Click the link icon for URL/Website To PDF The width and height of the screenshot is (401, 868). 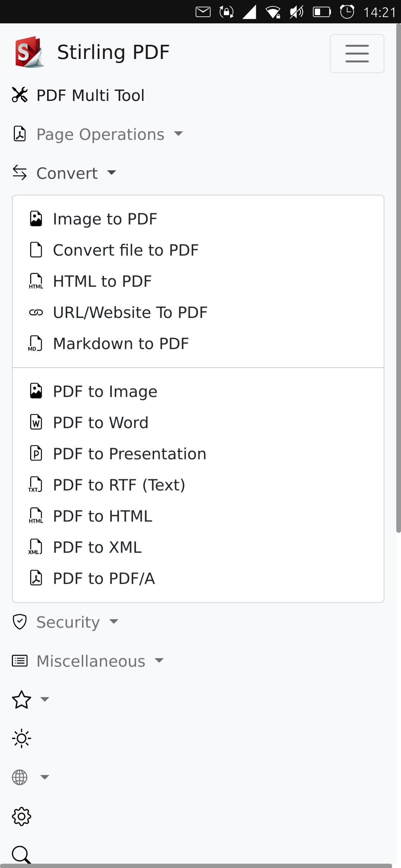[x=36, y=312]
